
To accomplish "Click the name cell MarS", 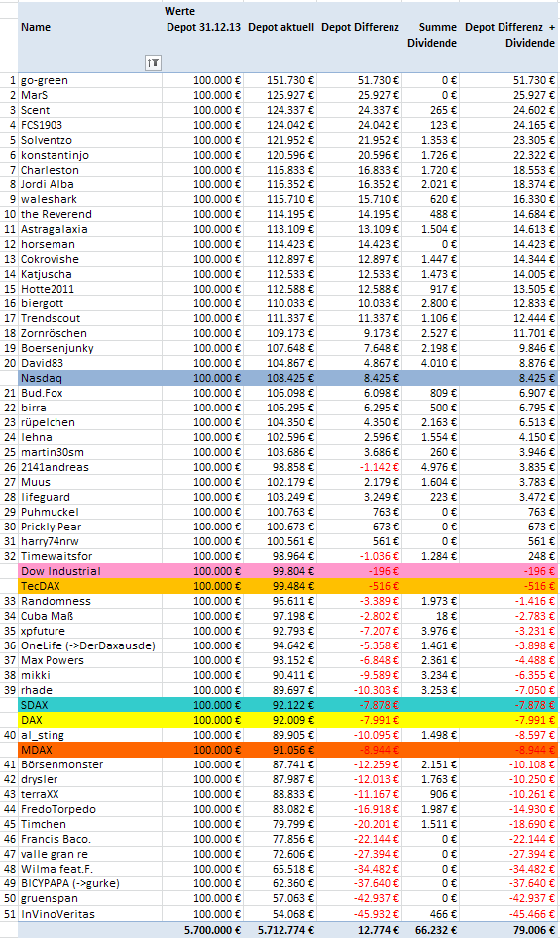I will tap(34, 95).
